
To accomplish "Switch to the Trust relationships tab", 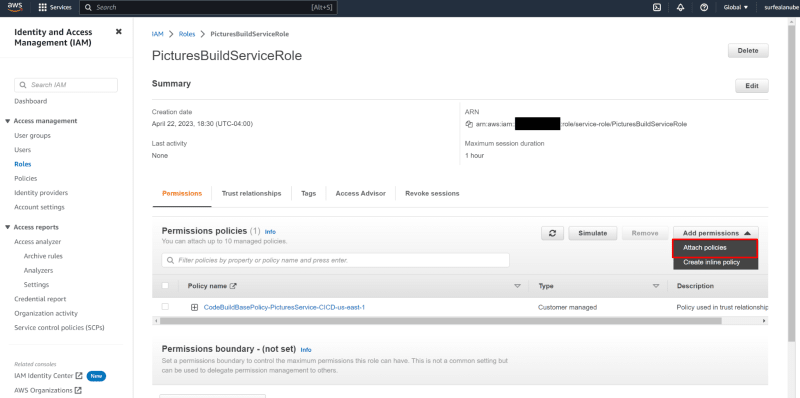I will (252, 194).
